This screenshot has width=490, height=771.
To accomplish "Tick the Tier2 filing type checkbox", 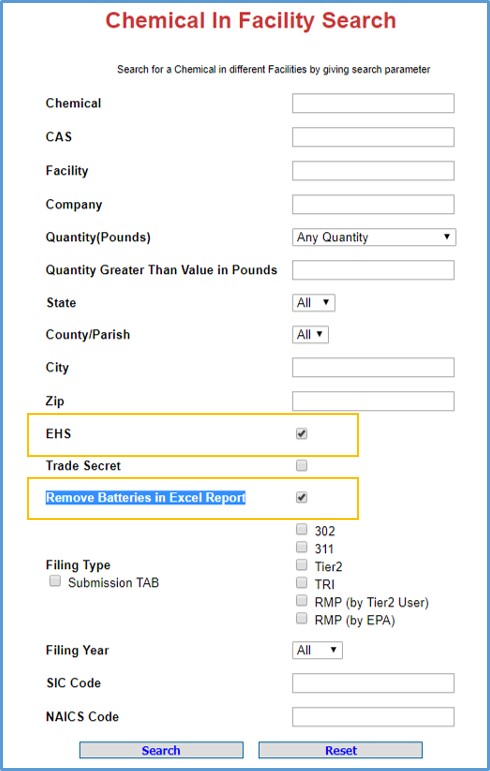I will click(301, 564).
